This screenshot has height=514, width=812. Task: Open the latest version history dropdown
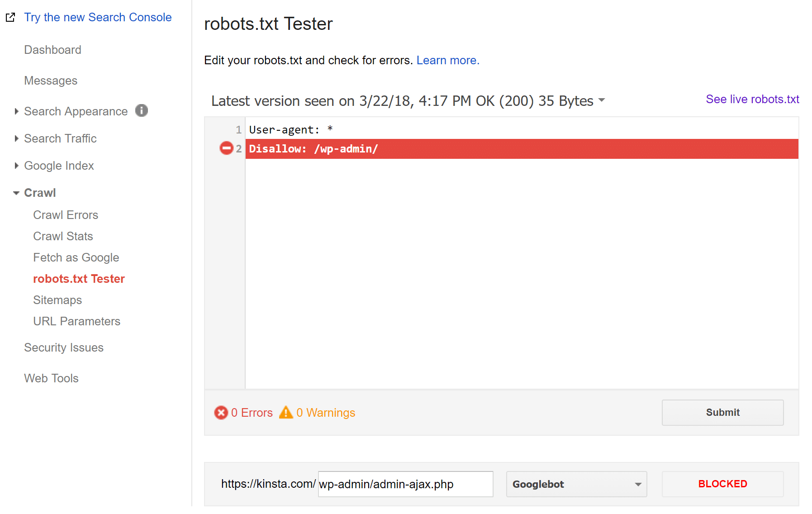(x=602, y=100)
